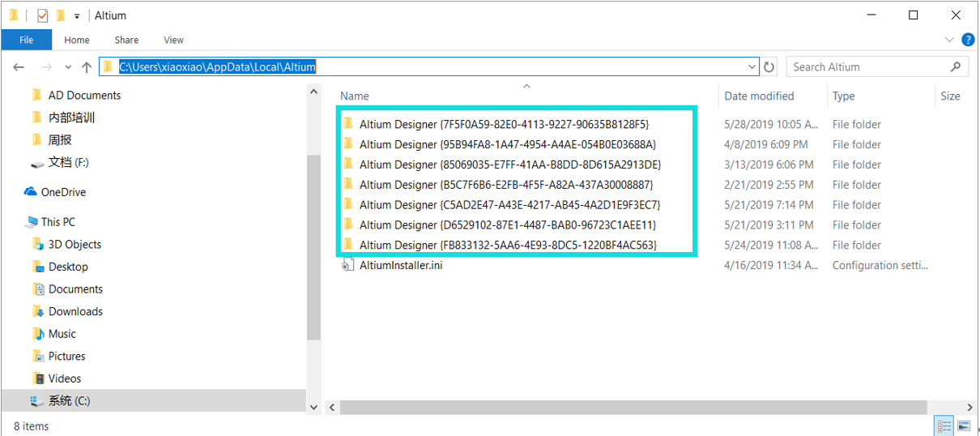This screenshot has height=436, width=980.
Task: Switch to details view icon
Action: 944,425
